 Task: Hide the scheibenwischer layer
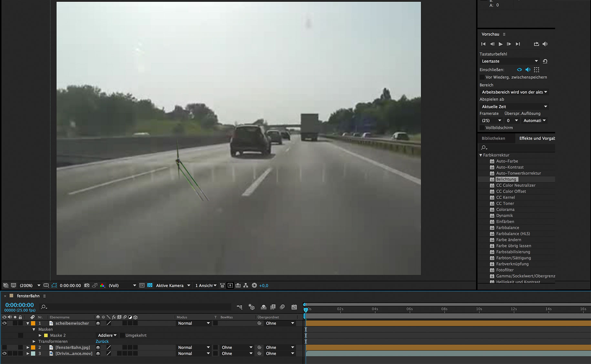tap(5, 323)
